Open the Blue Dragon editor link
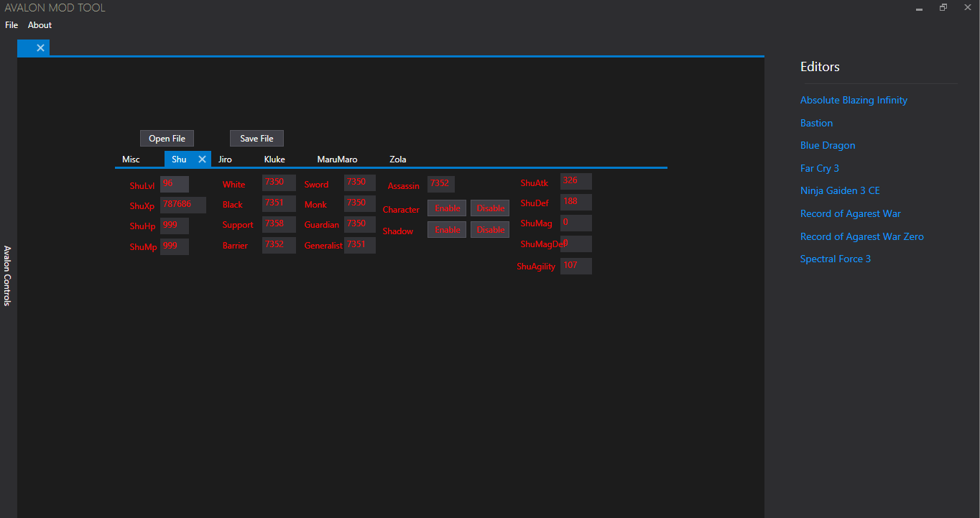The image size is (980, 518). [828, 145]
